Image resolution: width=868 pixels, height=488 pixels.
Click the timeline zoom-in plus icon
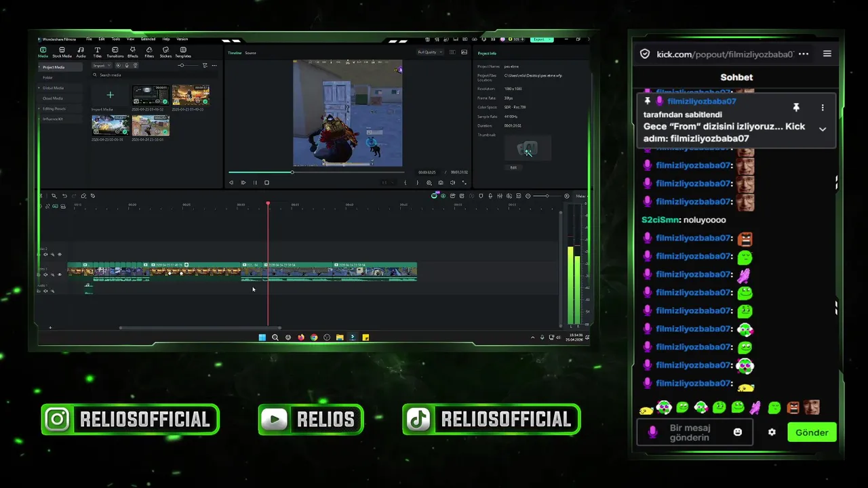[567, 196]
